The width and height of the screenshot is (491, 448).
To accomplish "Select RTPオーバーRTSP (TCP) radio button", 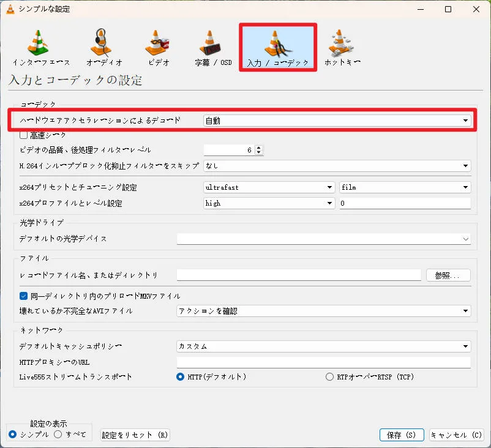I will click(329, 376).
